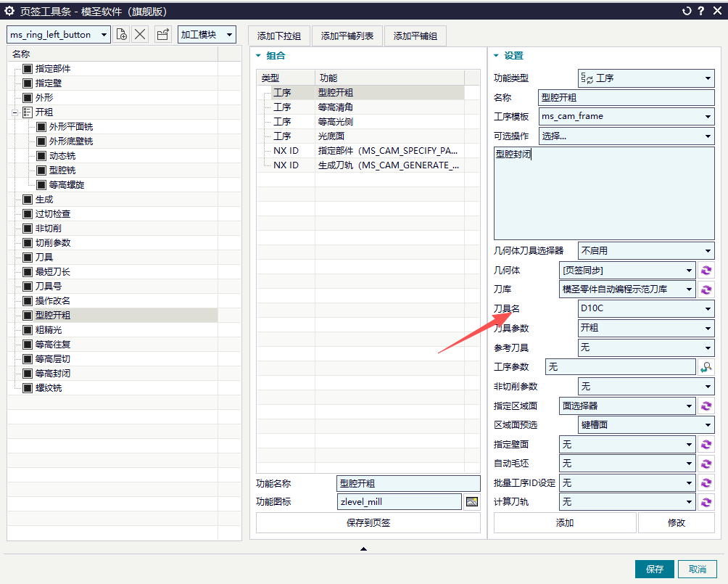Image resolution: width=728 pixels, height=584 pixels.
Task: Click sync icon next to 几何体
Action: 706,271
